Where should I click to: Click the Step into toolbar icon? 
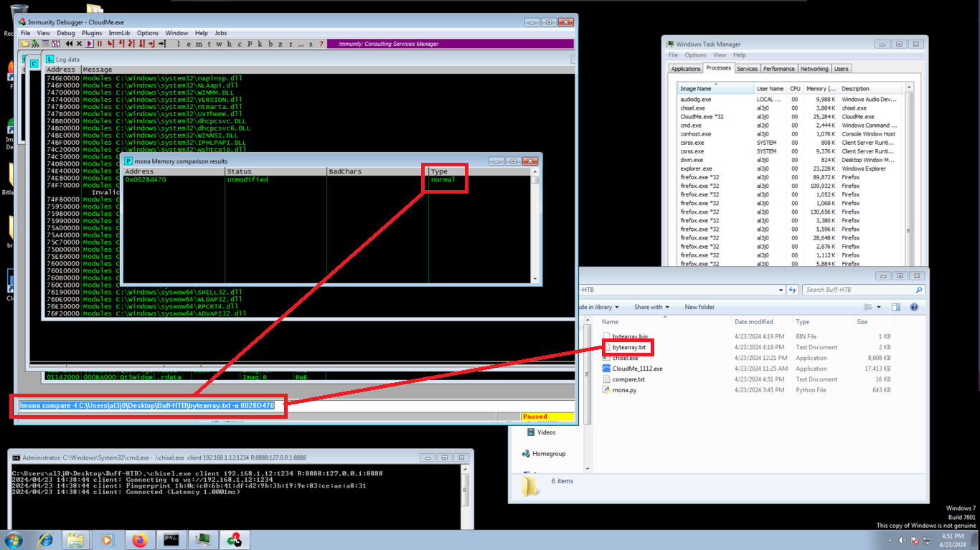click(x=110, y=44)
